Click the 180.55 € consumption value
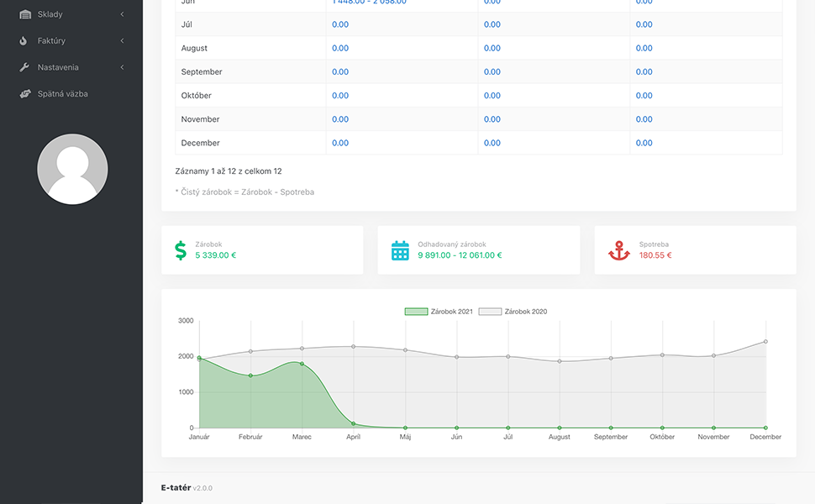The height and width of the screenshot is (504, 815). click(x=655, y=255)
